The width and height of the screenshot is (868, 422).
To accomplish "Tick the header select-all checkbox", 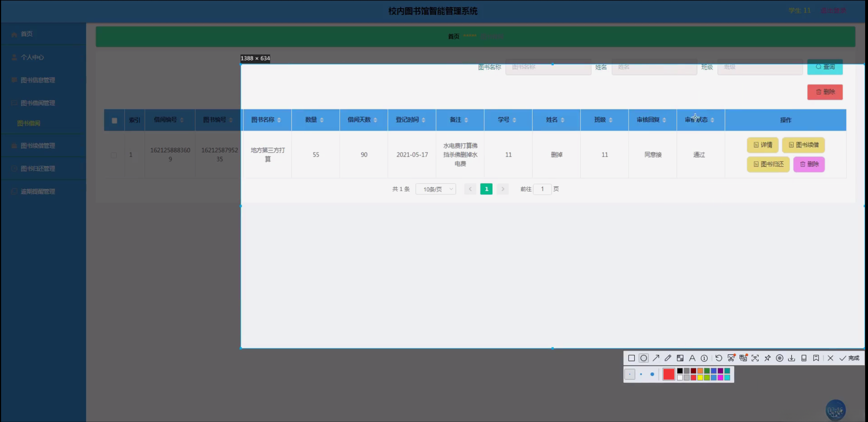I will click(x=115, y=121).
